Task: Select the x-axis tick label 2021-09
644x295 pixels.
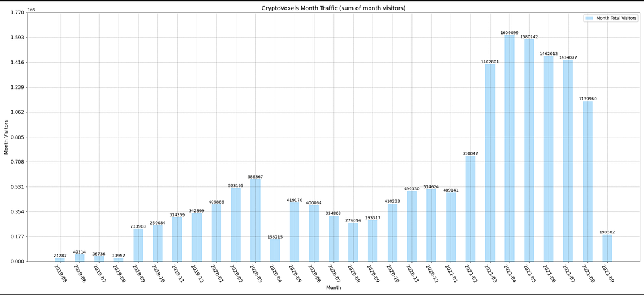Action: click(x=607, y=274)
